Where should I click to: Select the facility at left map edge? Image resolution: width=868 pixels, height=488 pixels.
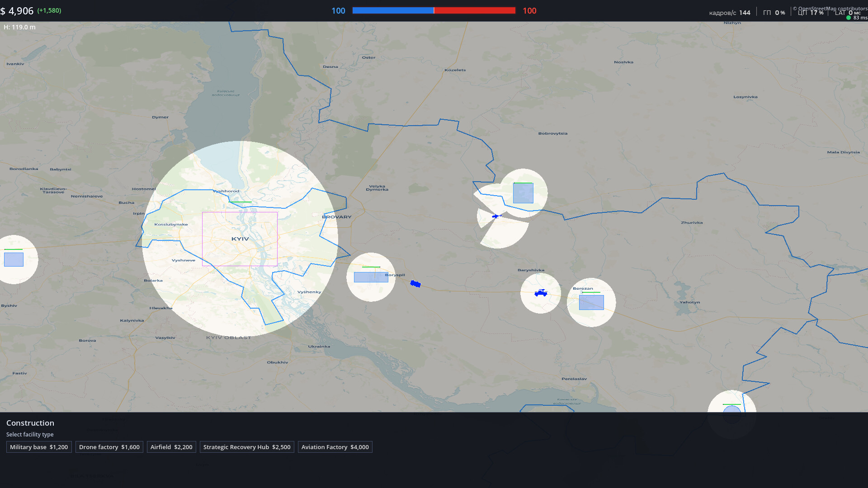coord(14,259)
